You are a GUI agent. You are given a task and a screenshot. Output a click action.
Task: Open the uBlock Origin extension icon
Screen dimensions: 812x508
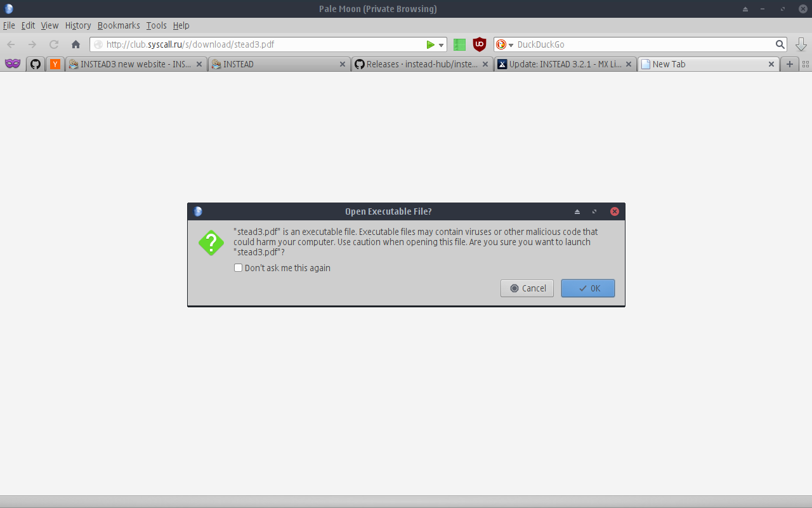[x=480, y=44]
